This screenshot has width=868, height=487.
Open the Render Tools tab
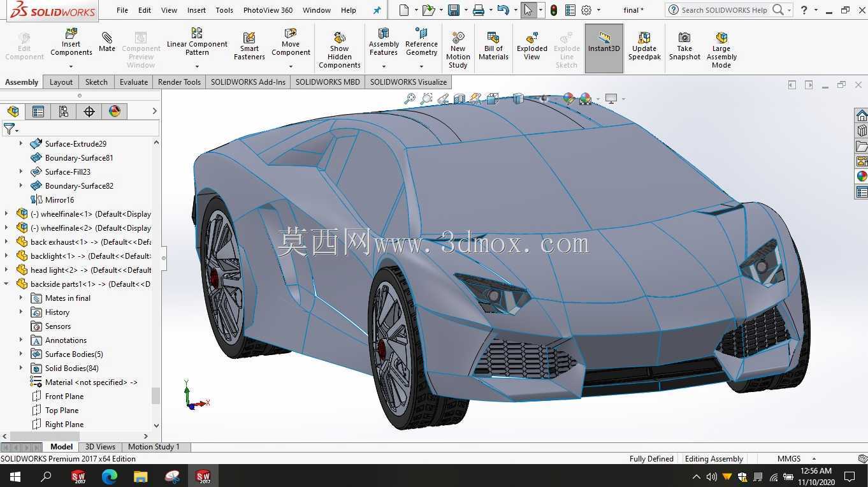[x=179, y=82]
